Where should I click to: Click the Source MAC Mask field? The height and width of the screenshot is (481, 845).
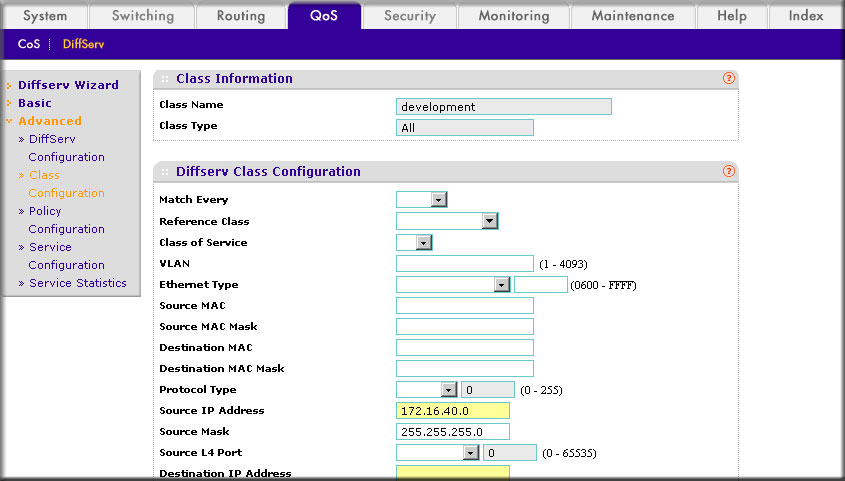point(465,326)
